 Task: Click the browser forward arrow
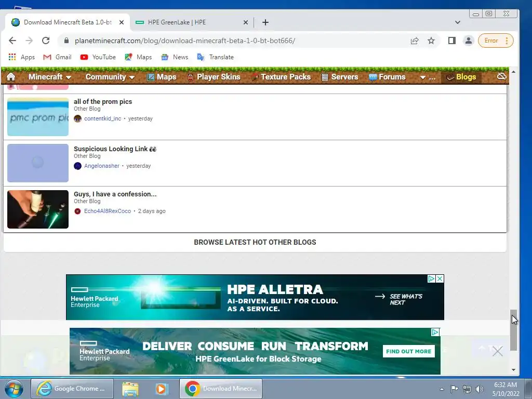29,41
